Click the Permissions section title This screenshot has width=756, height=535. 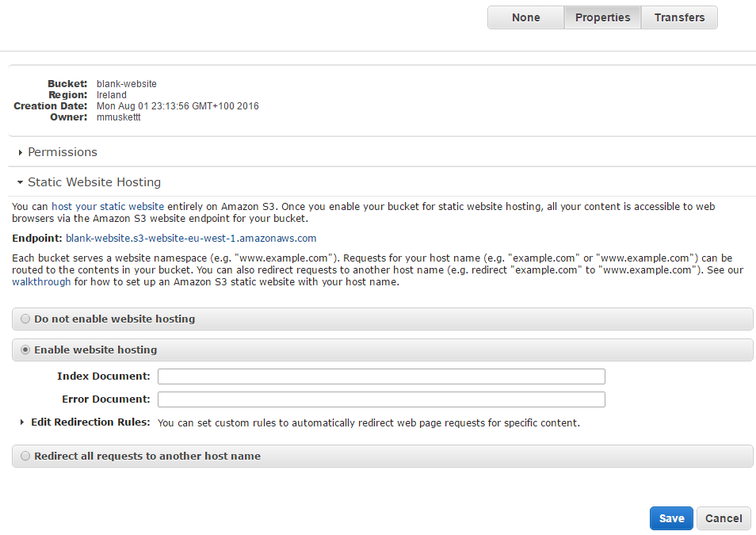(63, 152)
